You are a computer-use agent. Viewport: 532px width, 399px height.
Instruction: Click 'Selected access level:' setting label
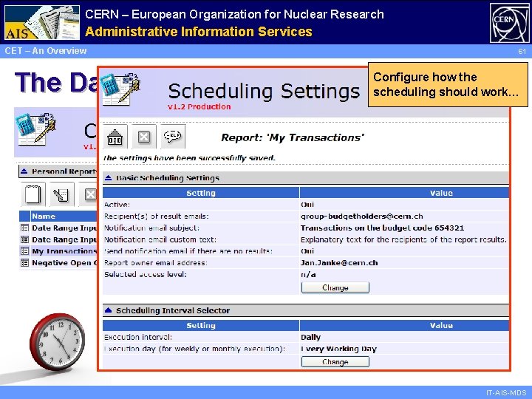146,274
